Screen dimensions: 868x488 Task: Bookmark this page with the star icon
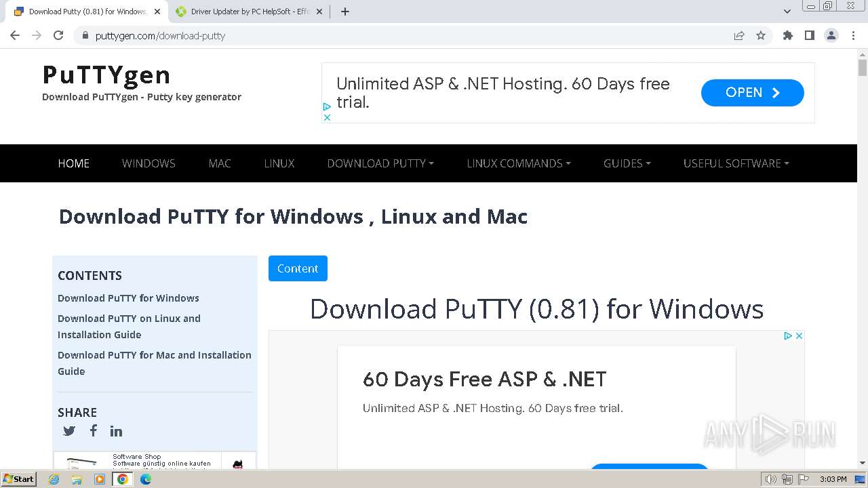pos(761,35)
